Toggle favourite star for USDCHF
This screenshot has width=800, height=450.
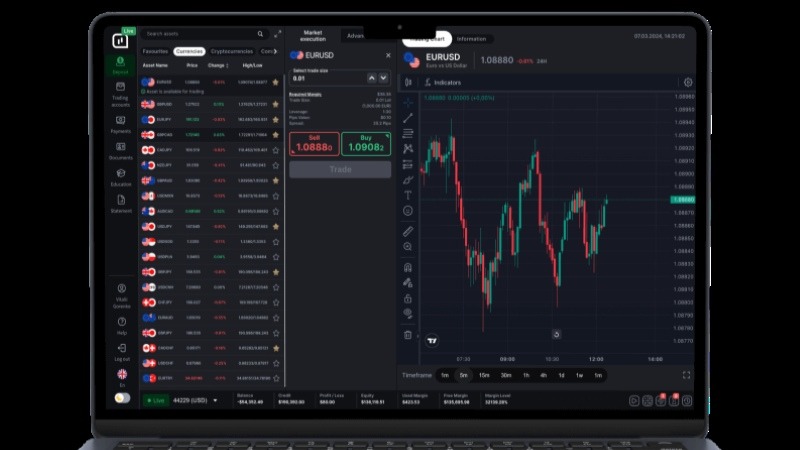(x=276, y=363)
